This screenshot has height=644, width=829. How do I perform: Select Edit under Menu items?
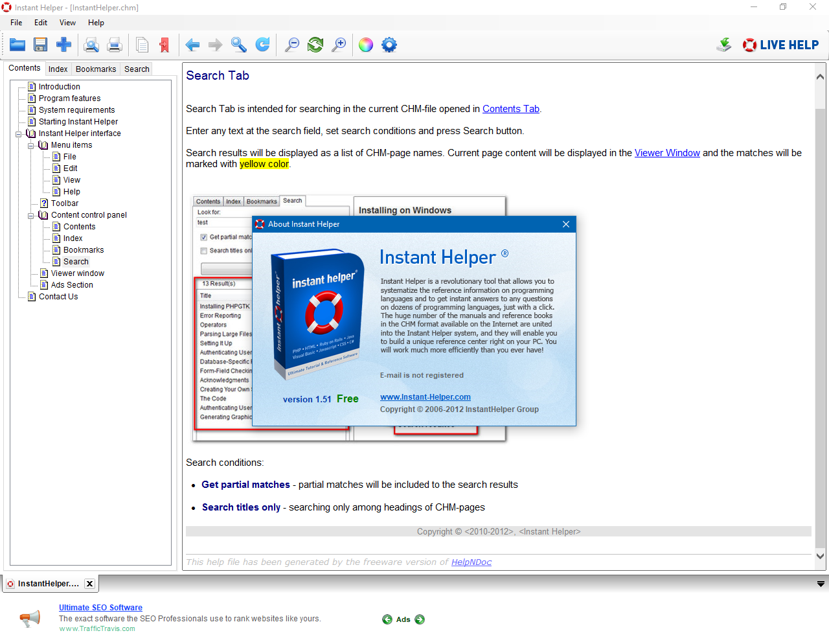71,168
